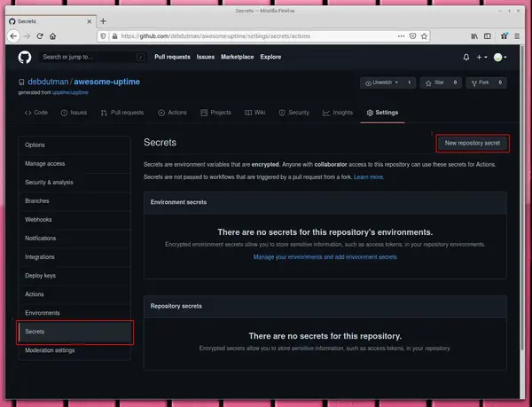Reload the page with the refresh icon

(40, 36)
